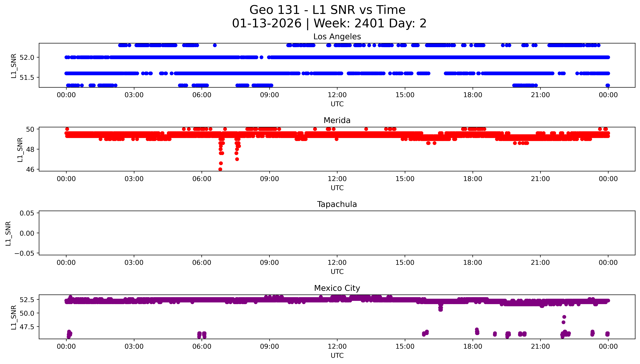The height and width of the screenshot is (364, 640).
Task: Click the isolated blue point near 06:30 top row
Action: (x=215, y=45)
